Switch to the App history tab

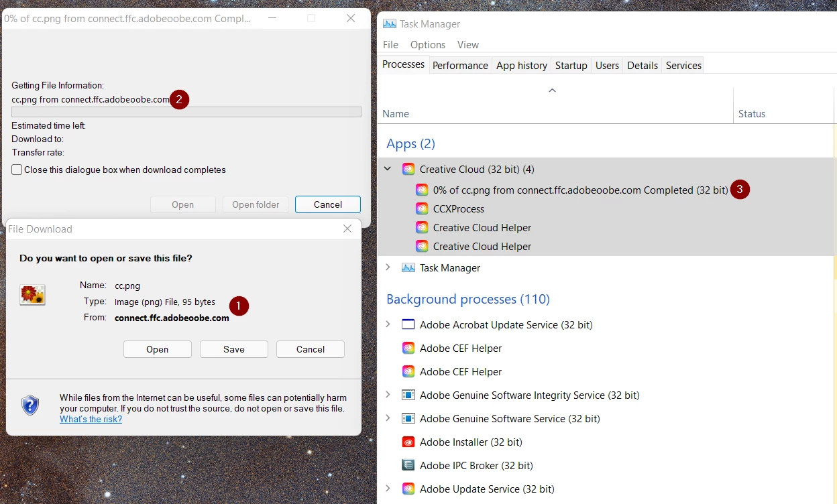click(x=522, y=65)
